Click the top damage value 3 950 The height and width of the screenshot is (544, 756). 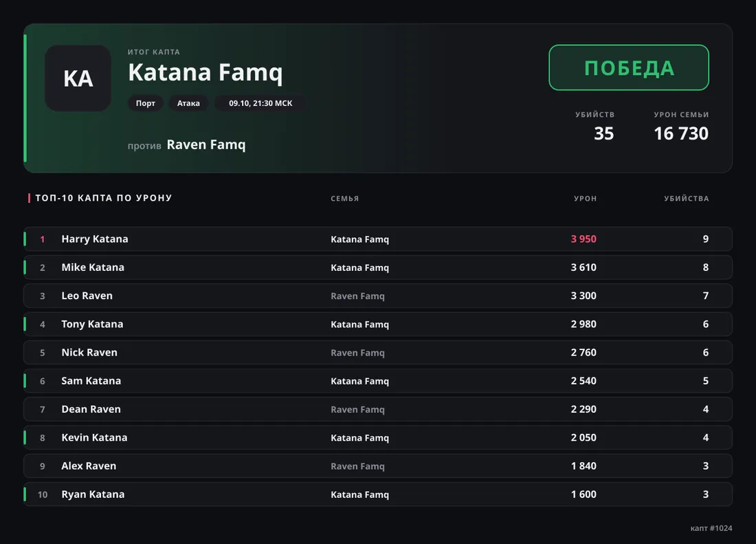coord(583,239)
